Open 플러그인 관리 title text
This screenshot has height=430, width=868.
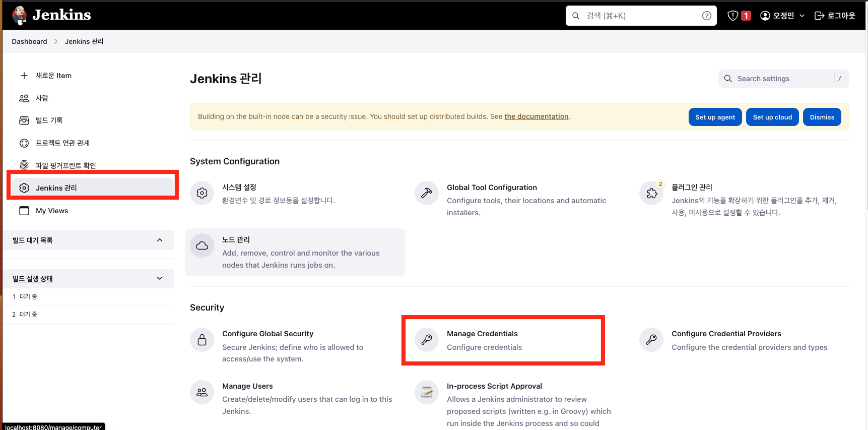tap(692, 187)
